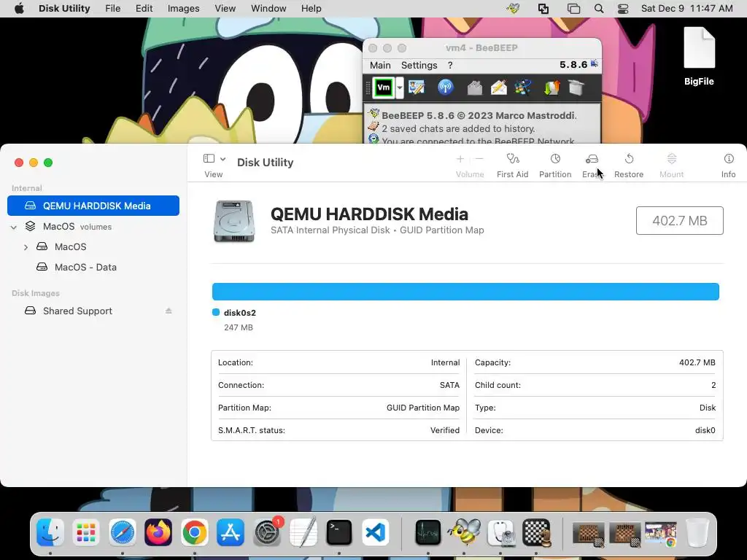Open BeeBEEP status dropdown arrow

click(x=400, y=87)
